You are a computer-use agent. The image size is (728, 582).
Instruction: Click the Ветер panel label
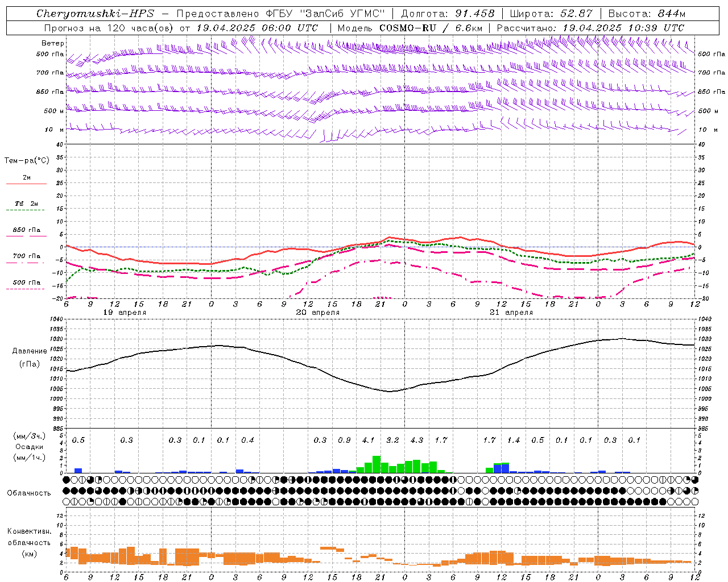tap(53, 43)
